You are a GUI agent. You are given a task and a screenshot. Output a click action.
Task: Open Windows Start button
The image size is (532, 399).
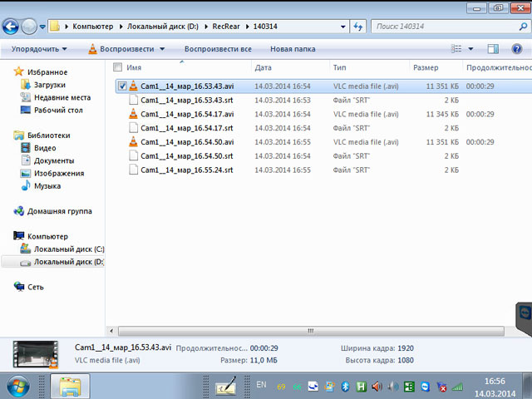[x=18, y=386]
